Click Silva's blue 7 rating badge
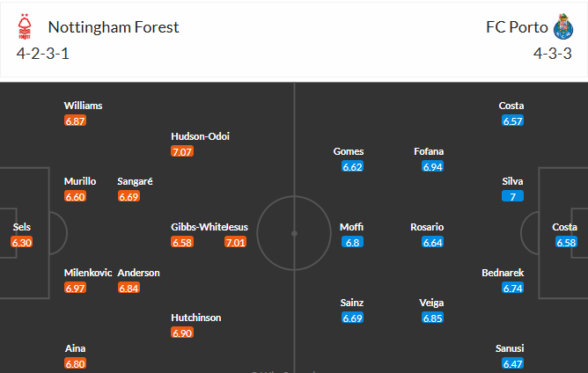 (511, 196)
